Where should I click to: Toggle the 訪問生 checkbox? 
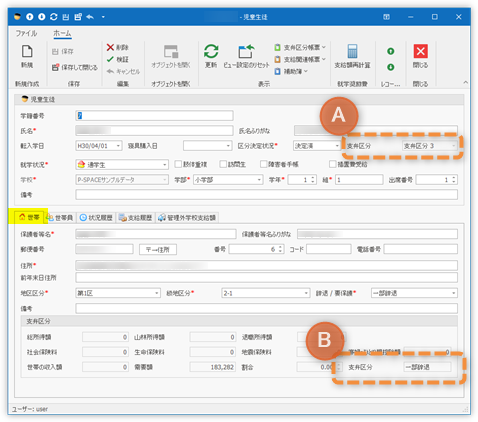223,164
